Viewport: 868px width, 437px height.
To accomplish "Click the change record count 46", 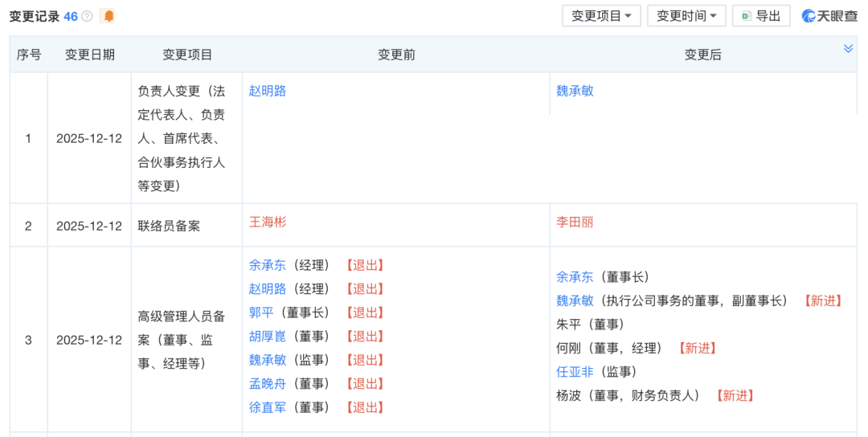I will point(71,16).
